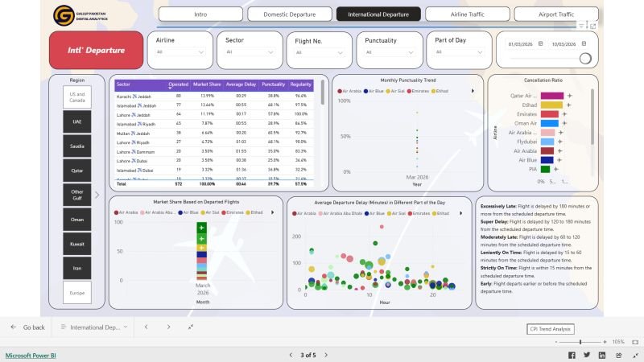Click start date calendar picker icon
The image size is (644, 362).
coord(540,44)
